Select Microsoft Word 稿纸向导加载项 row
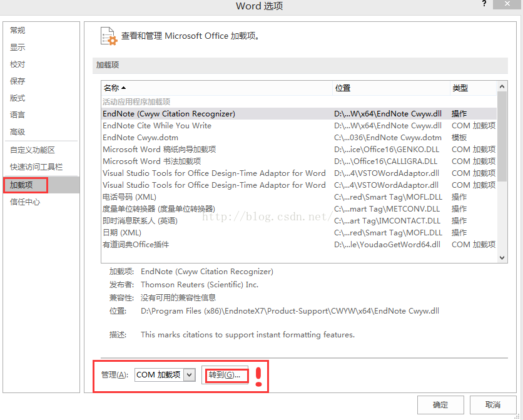This screenshot has width=523, height=420. pos(299,150)
